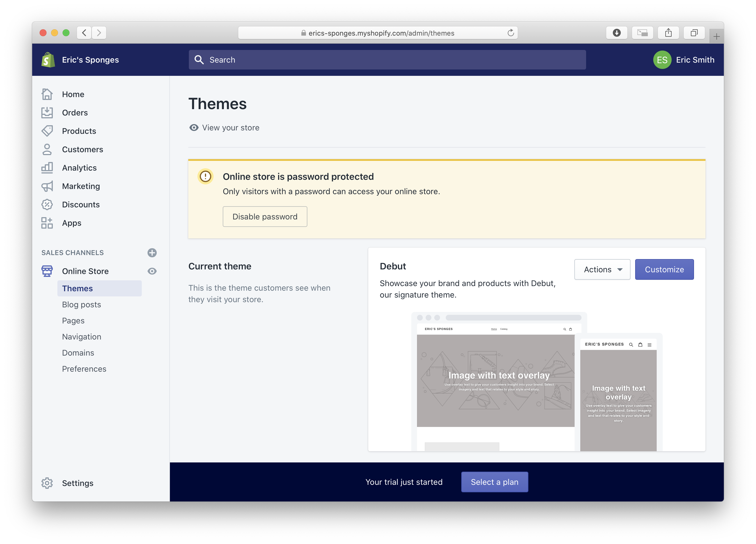Click Safari downloads icon in toolbar

point(616,33)
